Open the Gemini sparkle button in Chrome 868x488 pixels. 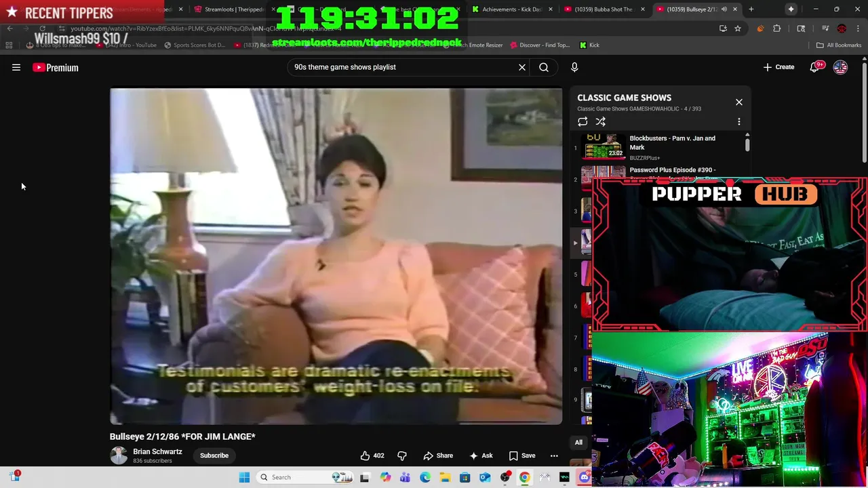point(791,9)
